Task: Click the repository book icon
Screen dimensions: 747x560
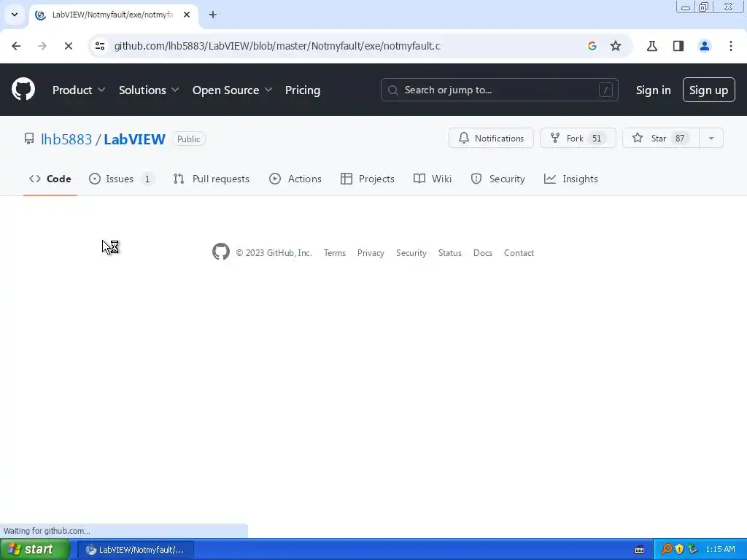Action: [29, 139]
